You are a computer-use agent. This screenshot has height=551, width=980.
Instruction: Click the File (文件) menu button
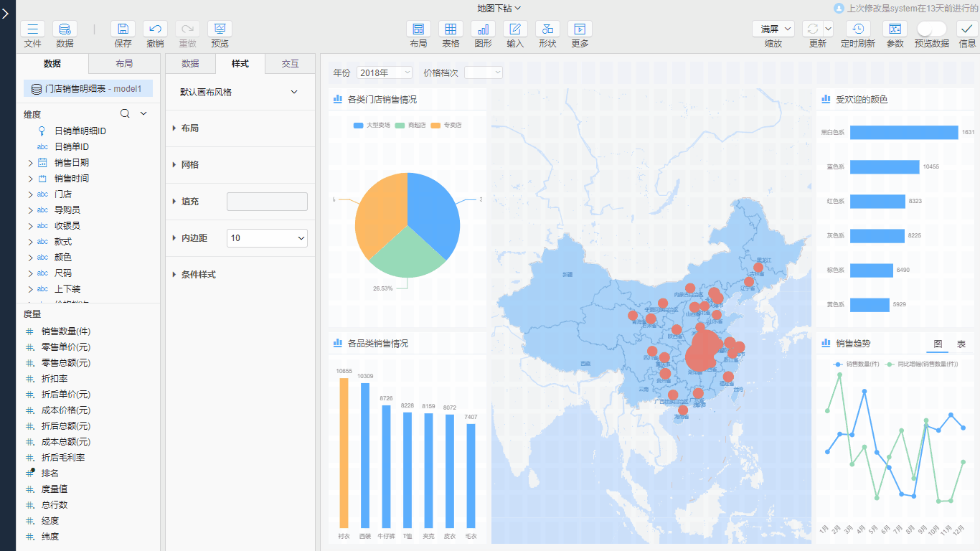click(32, 29)
